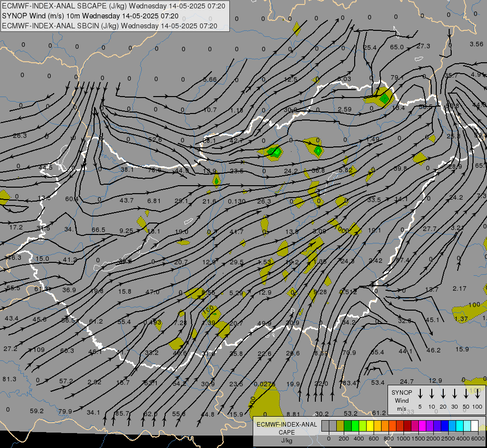Click the 'SYNOP Wind m/s' legend label

pos(401,400)
